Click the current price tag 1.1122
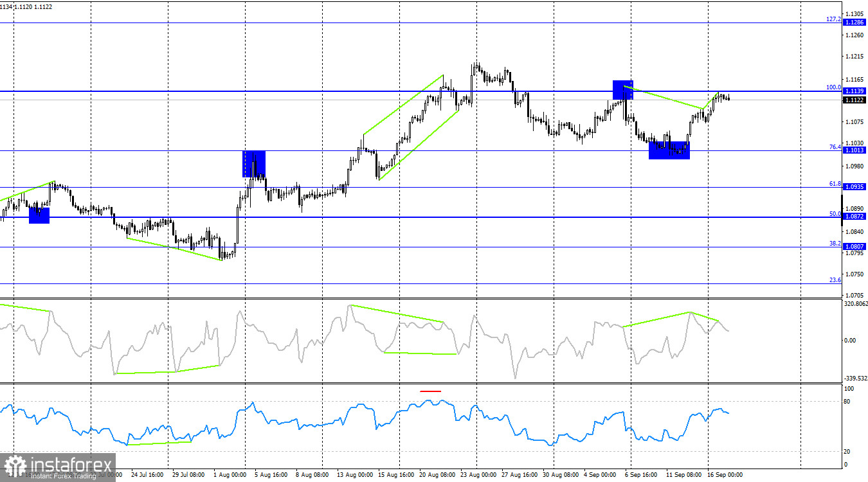Viewport: 868px width, 482px height. coord(854,100)
